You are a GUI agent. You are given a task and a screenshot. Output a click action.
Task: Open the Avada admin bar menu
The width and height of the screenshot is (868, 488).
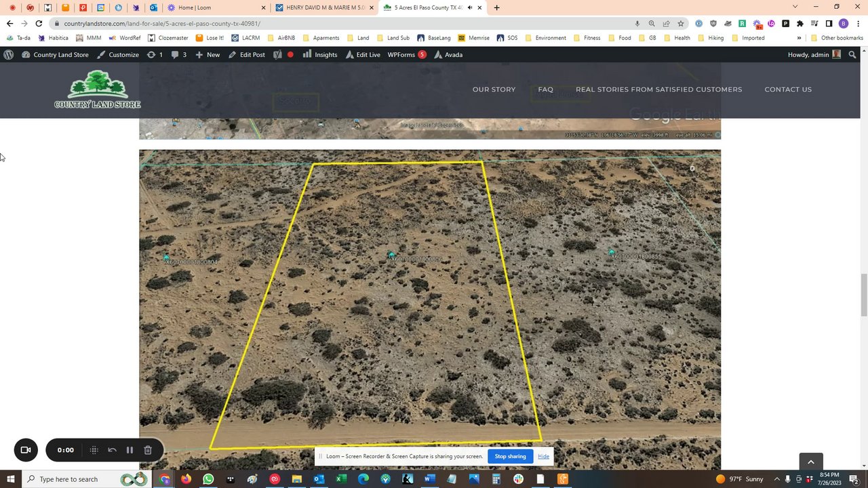[x=448, y=55]
